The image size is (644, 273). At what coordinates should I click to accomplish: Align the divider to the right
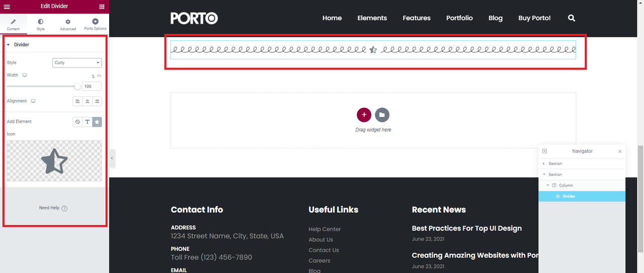97,101
